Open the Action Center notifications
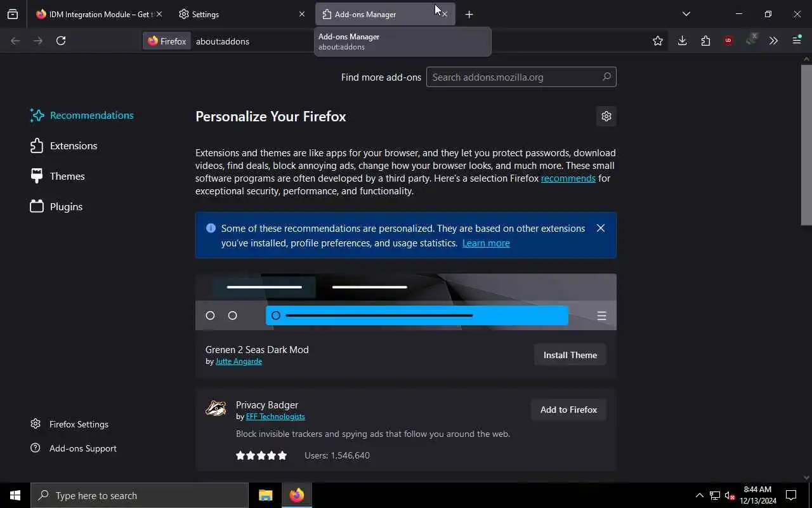The image size is (812, 508). pyautogui.click(x=791, y=495)
